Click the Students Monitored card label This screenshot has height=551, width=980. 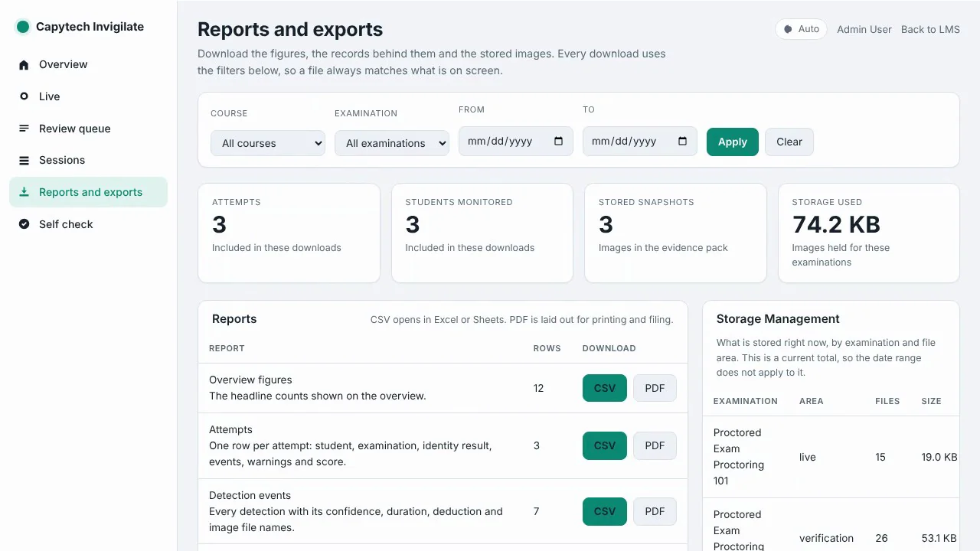point(459,202)
